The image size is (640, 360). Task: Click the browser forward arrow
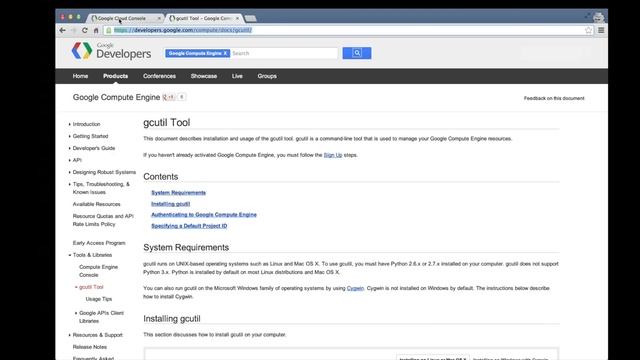73,30
